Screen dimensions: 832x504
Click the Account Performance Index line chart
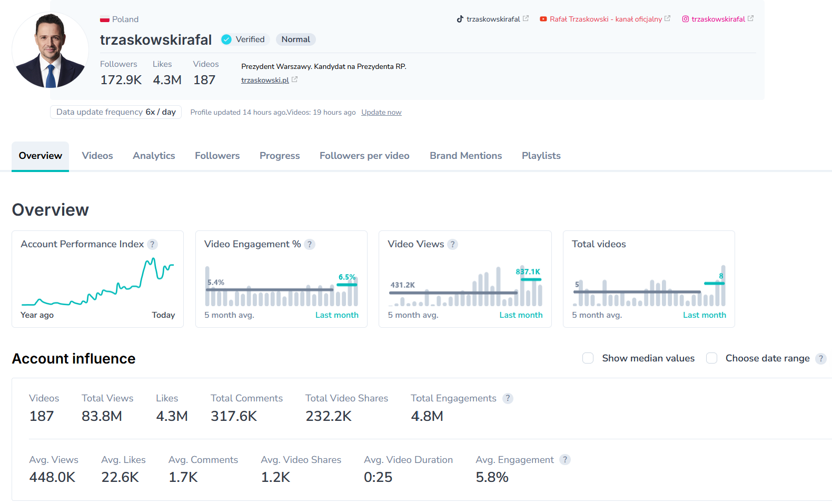click(97, 284)
